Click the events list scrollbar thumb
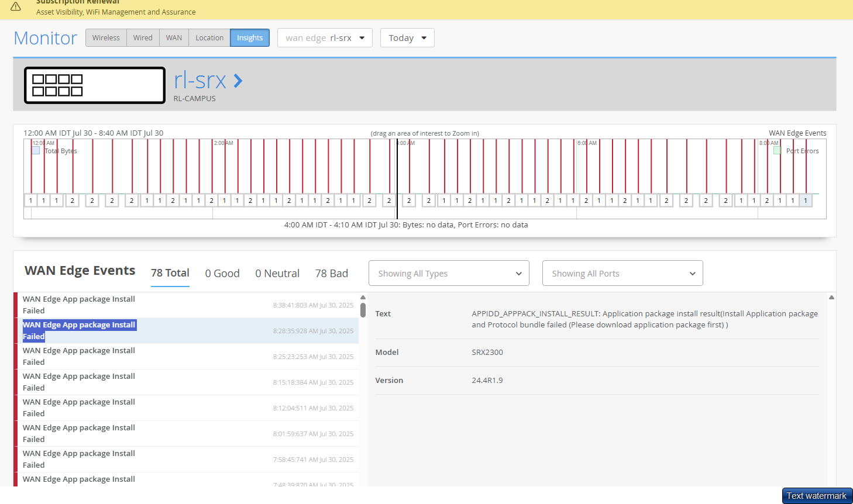 pos(363,310)
